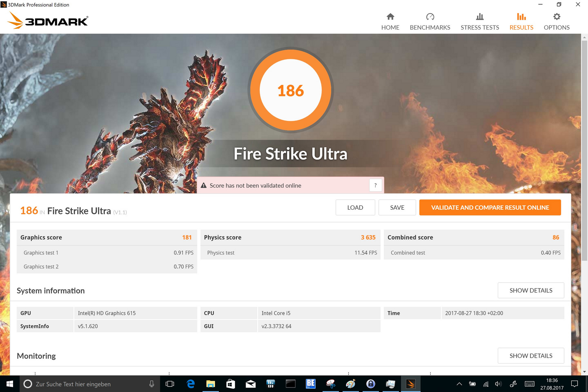This screenshot has width=588, height=392.
Task: Click the Combined score value 86
Action: pos(556,237)
